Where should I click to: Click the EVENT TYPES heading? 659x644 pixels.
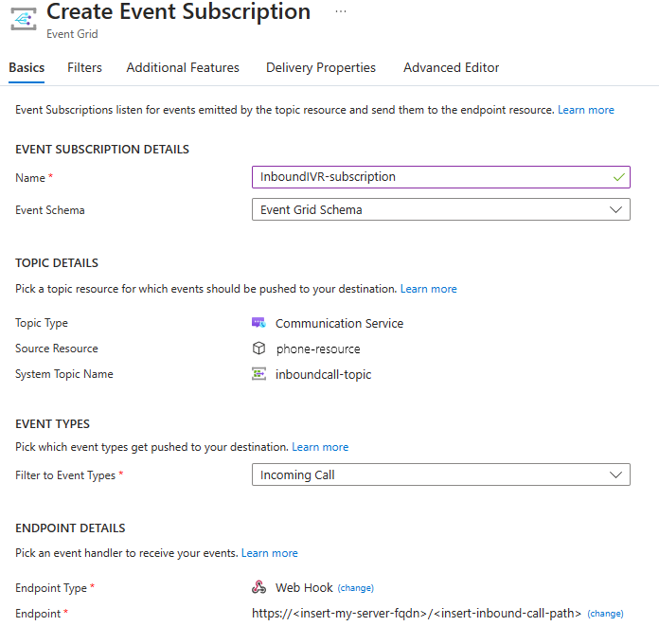pyautogui.click(x=52, y=423)
